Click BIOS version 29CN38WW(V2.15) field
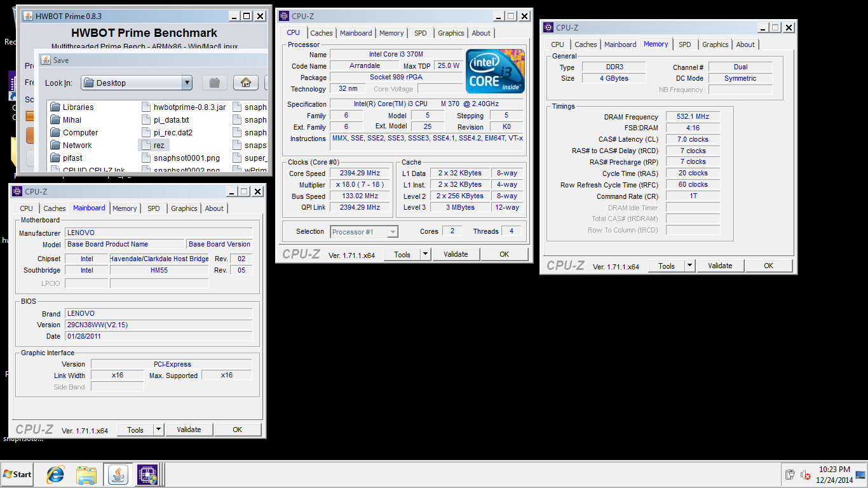Image resolution: width=868 pixels, height=488 pixels. pyautogui.click(x=159, y=325)
